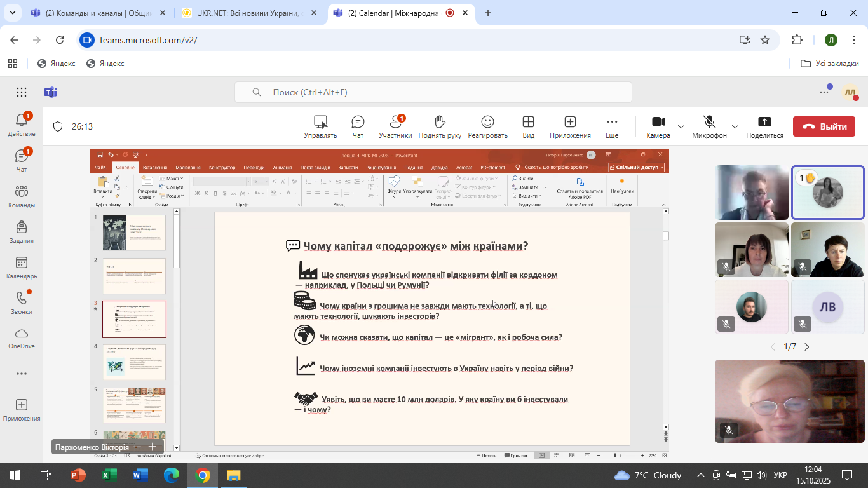Open Действие activity notifications
868x488 pixels.
(x=22, y=125)
